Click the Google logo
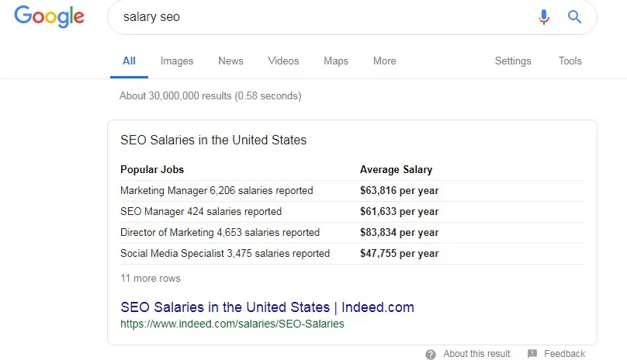627x364 pixels. (49, 17)
